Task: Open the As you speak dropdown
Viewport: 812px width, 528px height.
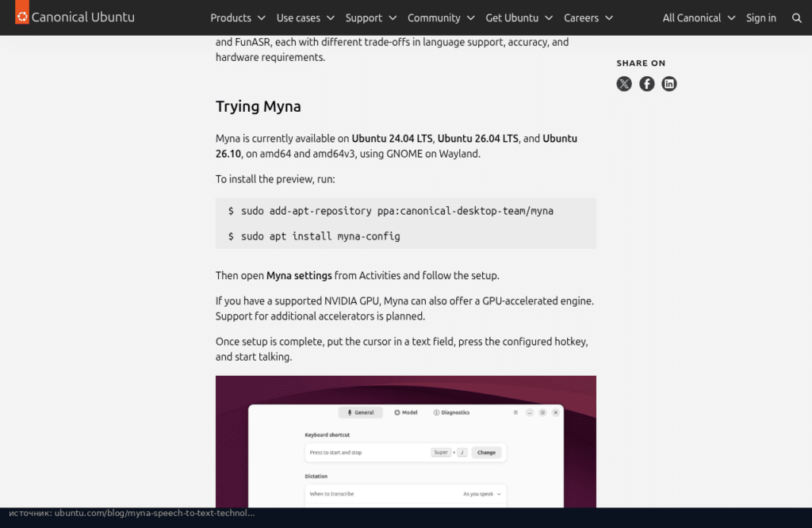Action: [x=481, y=494]
